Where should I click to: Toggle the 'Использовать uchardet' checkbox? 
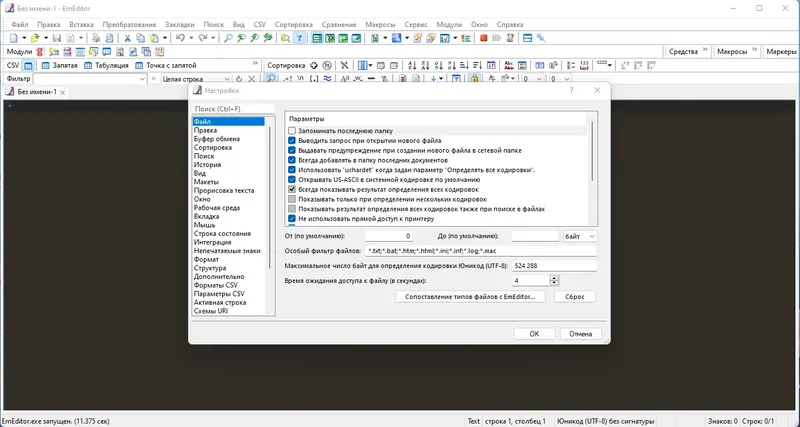pyautogui.click(x=292, y=170)
